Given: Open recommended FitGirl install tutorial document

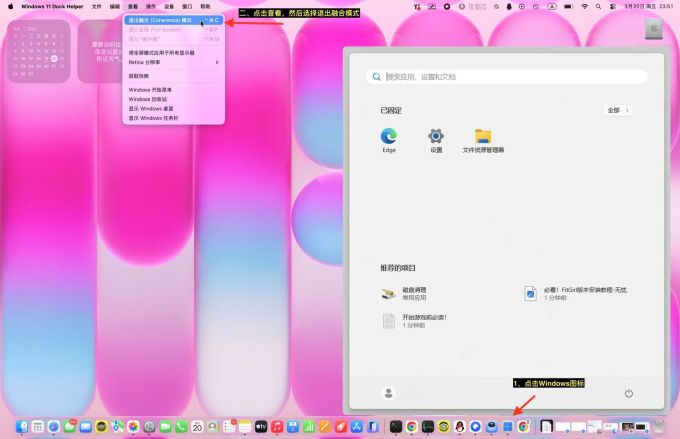Looking at the screenshot, I should point(575,294).
